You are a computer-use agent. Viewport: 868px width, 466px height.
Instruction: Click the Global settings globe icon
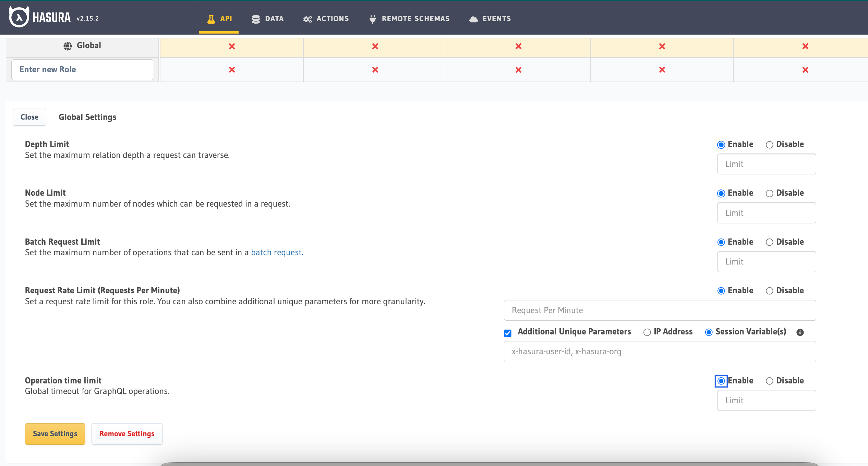click(x=67, y=45)
